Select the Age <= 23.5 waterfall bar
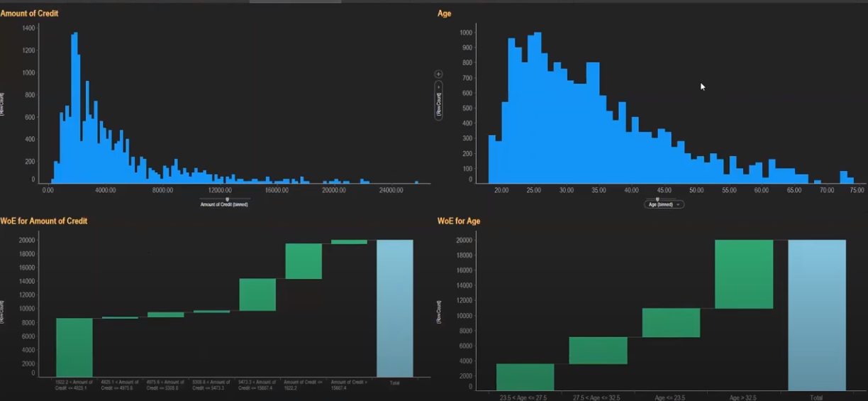Screen dimensions: 868x401 pyautogui.click(x=671, y=322)
